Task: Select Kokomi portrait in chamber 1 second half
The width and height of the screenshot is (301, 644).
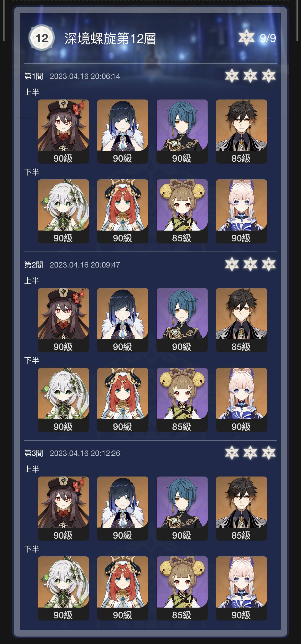Action: pyautogui.click(x=241, y=211)
